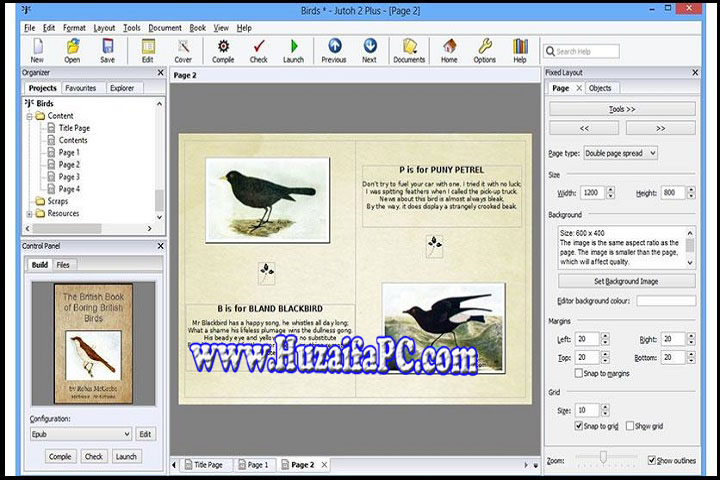Click the Check button in Control Panel
This screenshot has height=480, width=720.
tap(94, 457)
